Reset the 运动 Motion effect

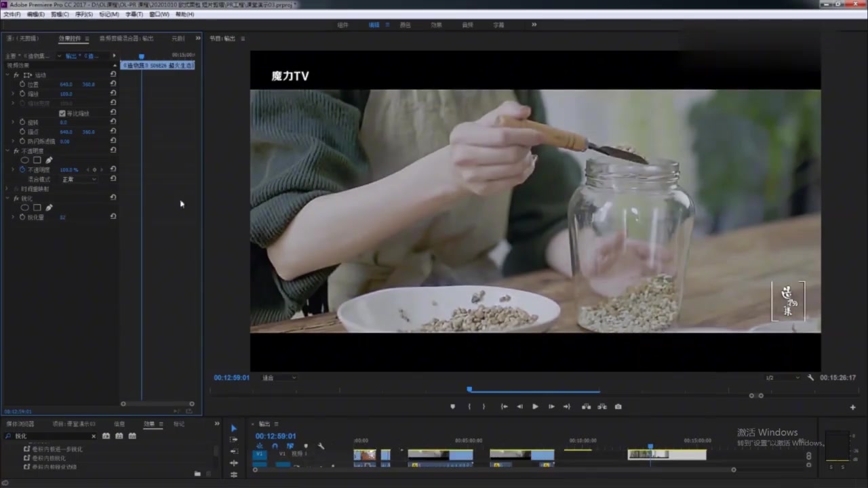pos(113,75)
